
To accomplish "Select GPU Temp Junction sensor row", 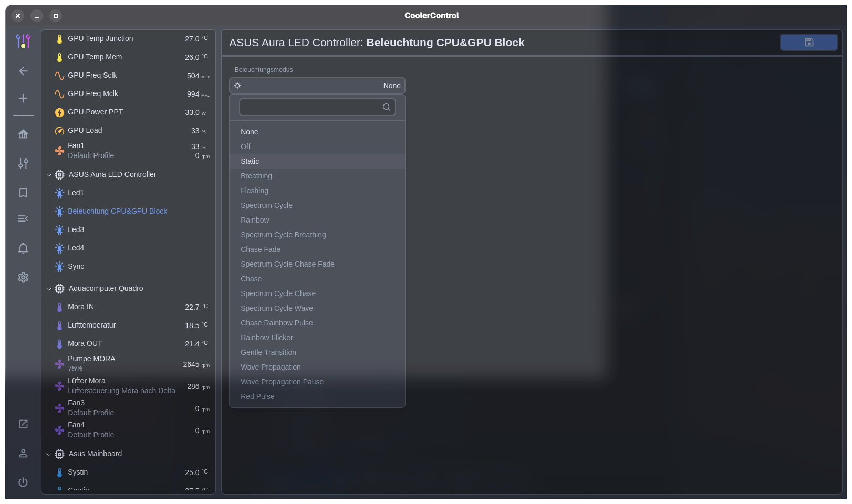I will (x=131, y=38).
